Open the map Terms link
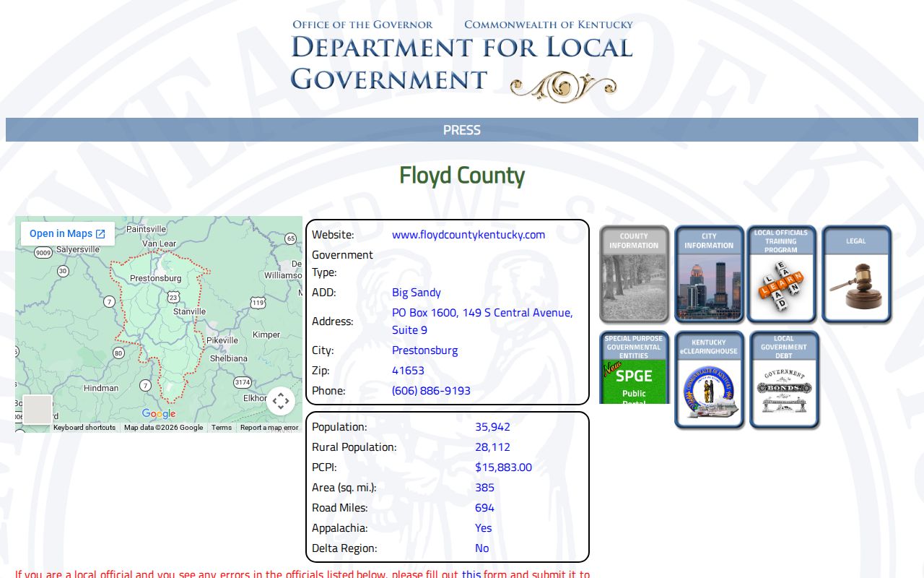924x578 pixels. 222,428
